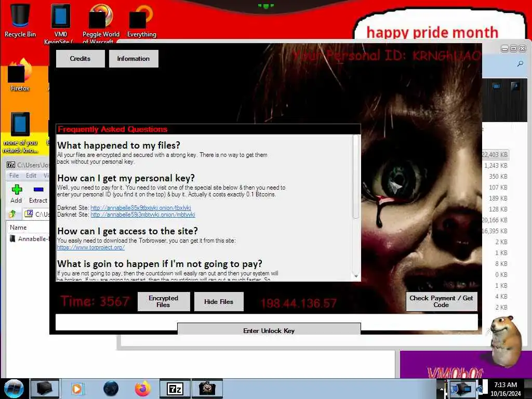Screen dimensions: 532x399
Task: Select the Annabelle archive entry in 7-Zip
Action: (x=29, y=239)
